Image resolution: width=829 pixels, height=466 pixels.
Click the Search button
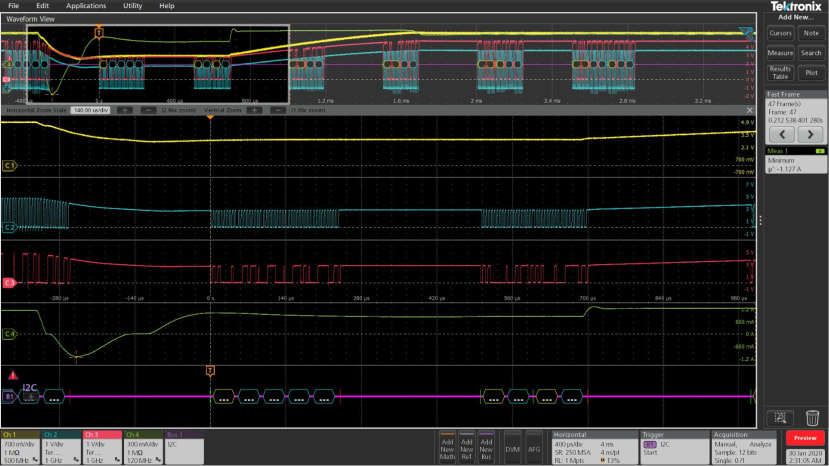click(x=811, y=53)
